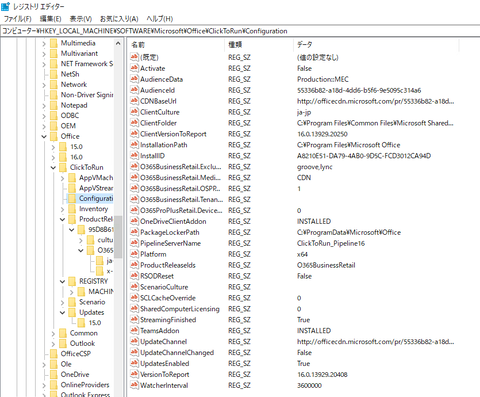Select the OEM key in tree
Viewport: 480px width, 397px height.
[x=68, y=126]
